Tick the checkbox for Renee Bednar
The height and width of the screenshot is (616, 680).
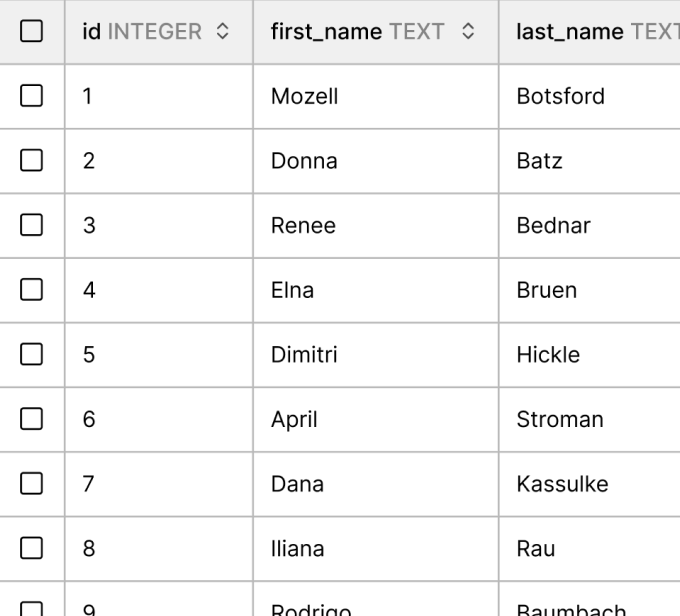pyautogui.click(x=32, y=225)
